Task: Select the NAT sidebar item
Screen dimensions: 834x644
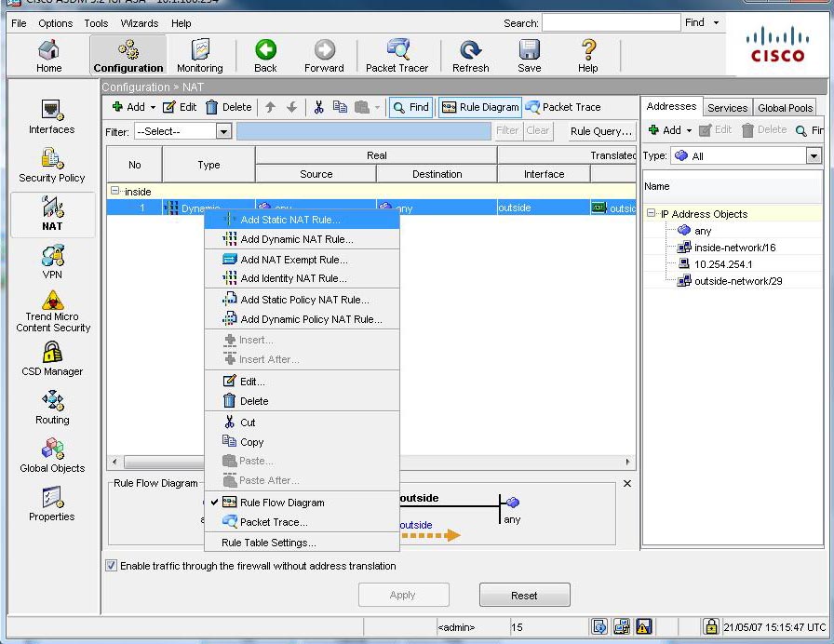Action: click(52, 214)
